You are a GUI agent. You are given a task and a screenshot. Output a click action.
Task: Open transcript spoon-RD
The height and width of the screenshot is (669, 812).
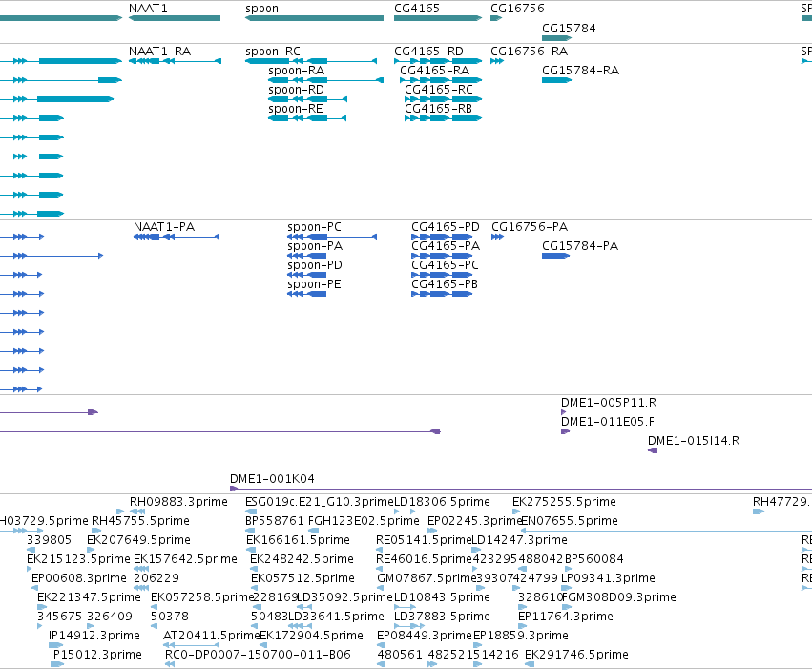(x=296, y=90)
